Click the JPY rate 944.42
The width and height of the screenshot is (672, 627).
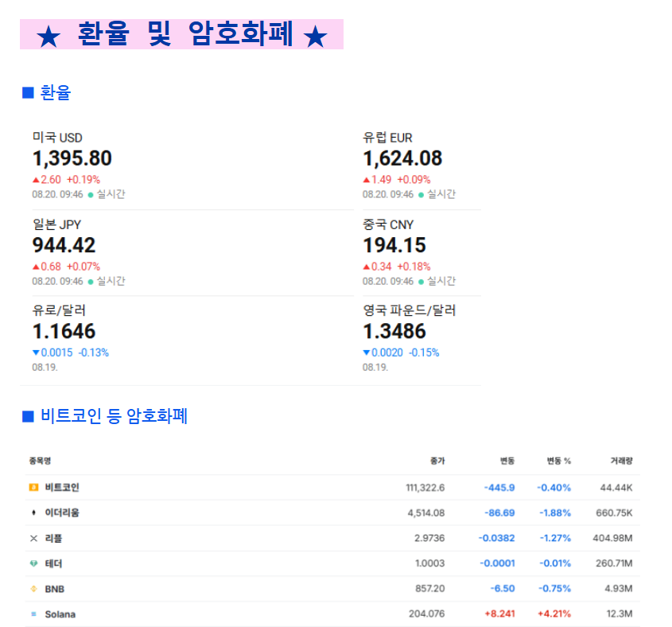[x=64, y=245]
